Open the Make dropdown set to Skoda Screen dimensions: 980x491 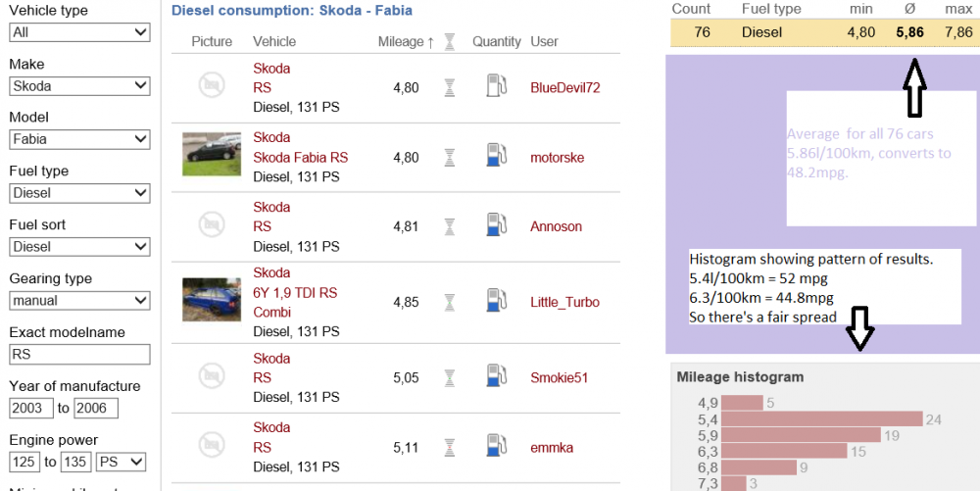(x=80, y=85)
